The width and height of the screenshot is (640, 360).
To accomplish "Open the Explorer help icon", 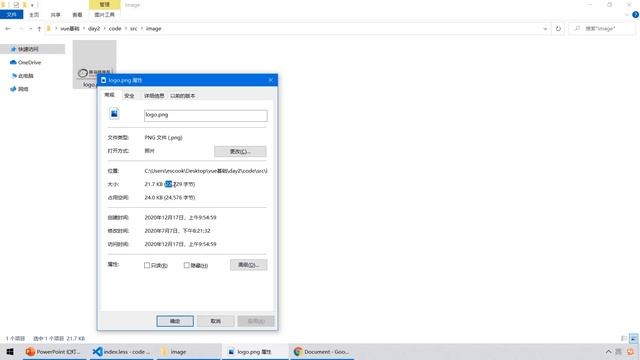I will (x=636, y=15).
